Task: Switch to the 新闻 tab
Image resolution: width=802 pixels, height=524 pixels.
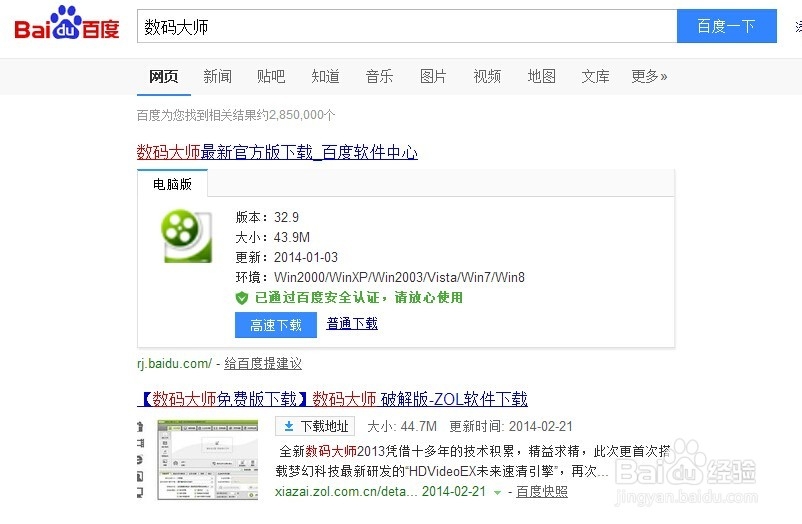Action: [x=217, y=77]
